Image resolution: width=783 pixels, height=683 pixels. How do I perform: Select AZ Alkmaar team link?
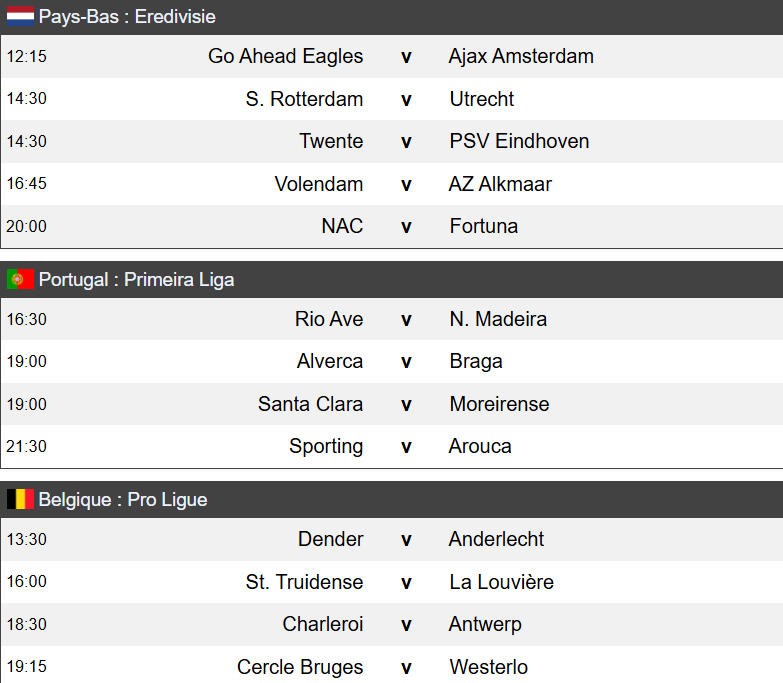coord(500,184)
